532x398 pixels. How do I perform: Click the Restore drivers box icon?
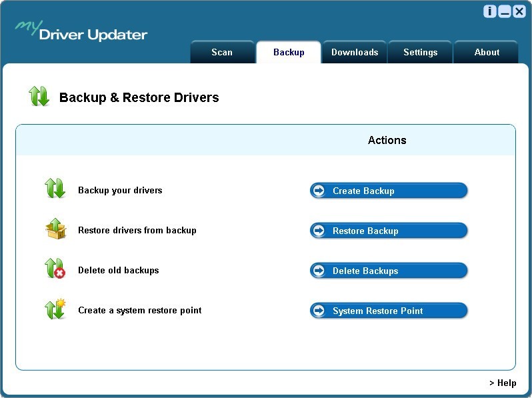point(56,229)
